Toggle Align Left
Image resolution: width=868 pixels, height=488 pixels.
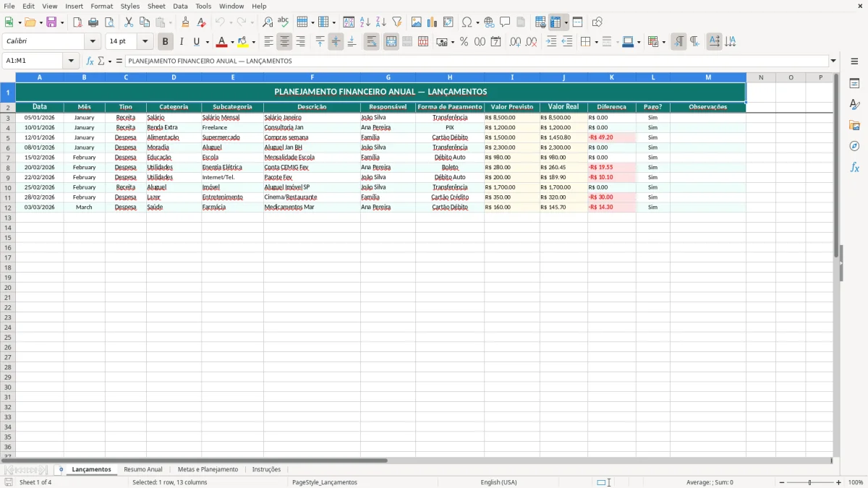[x=268, y=42]
